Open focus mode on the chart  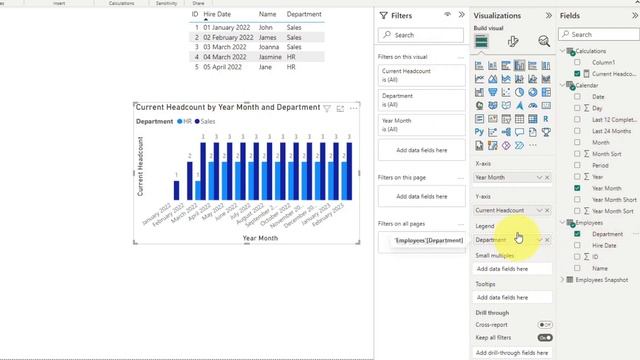340,109
